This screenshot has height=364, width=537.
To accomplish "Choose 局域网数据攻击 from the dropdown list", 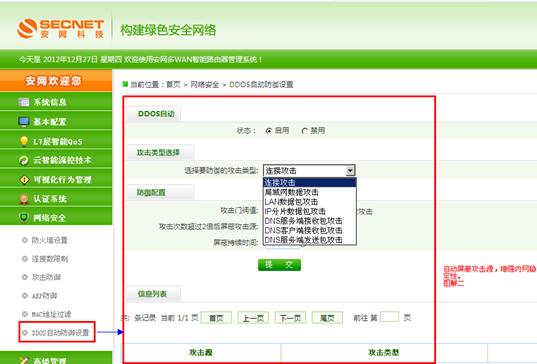I will pyautogui.click(x=310, y=192).
